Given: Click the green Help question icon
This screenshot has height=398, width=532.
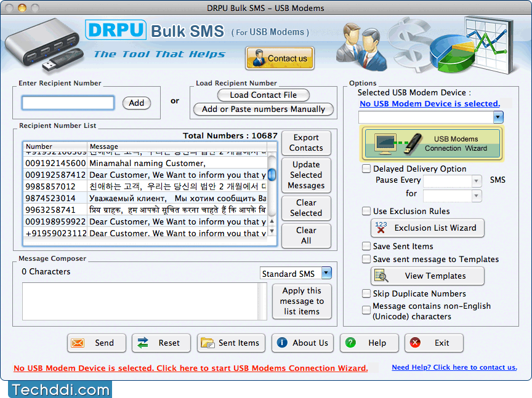Looking at the screenshot, I should [x=350, y=343].
